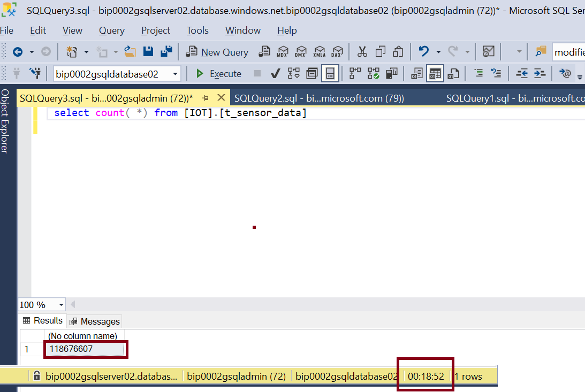Switch output to Results to Text
The image size is (585, 392).
point(417,73)
